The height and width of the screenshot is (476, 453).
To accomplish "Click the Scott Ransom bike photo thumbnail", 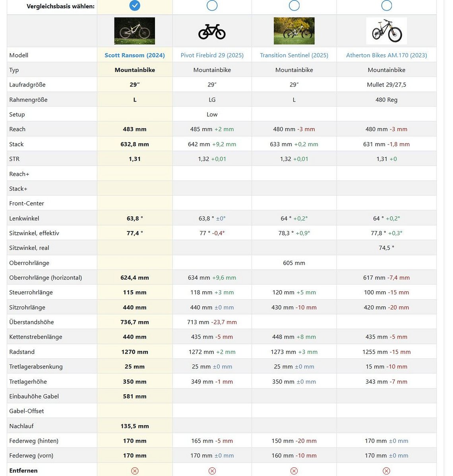I will pyautogui.click(x=135, y=31).
